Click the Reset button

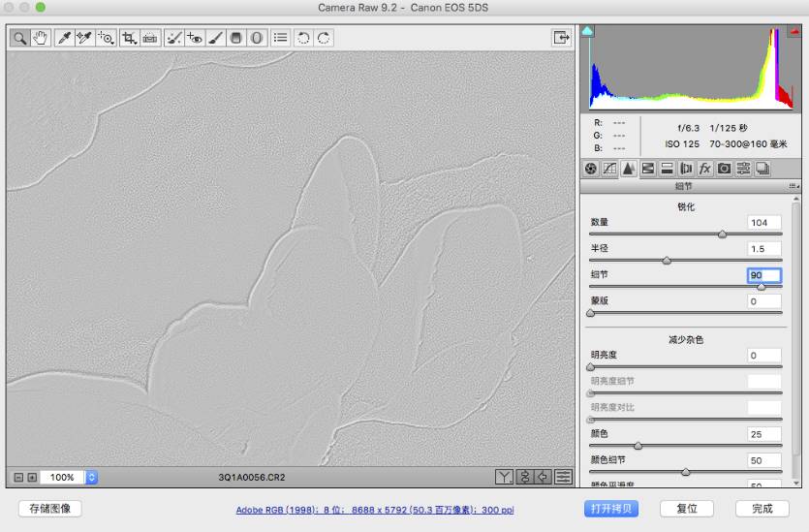pos(687,509)
